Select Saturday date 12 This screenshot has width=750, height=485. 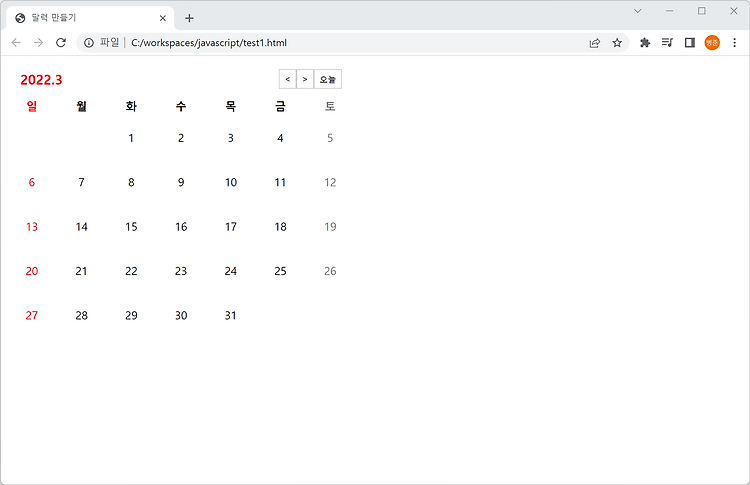pos(330,182)
